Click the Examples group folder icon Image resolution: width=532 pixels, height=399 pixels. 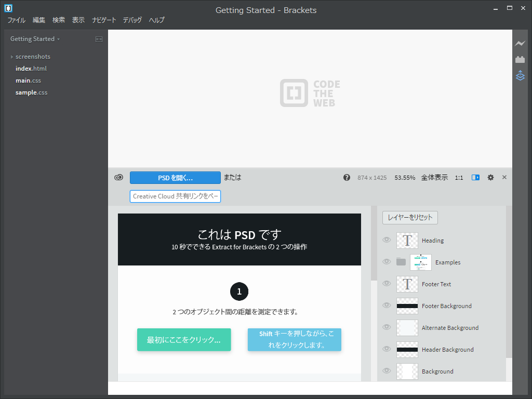coord(401,261)
